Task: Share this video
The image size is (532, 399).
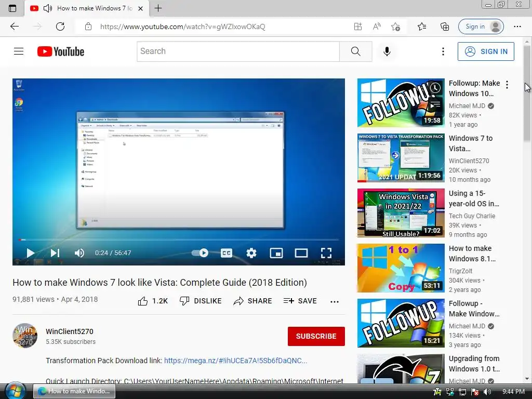Action: pos(253,301)
